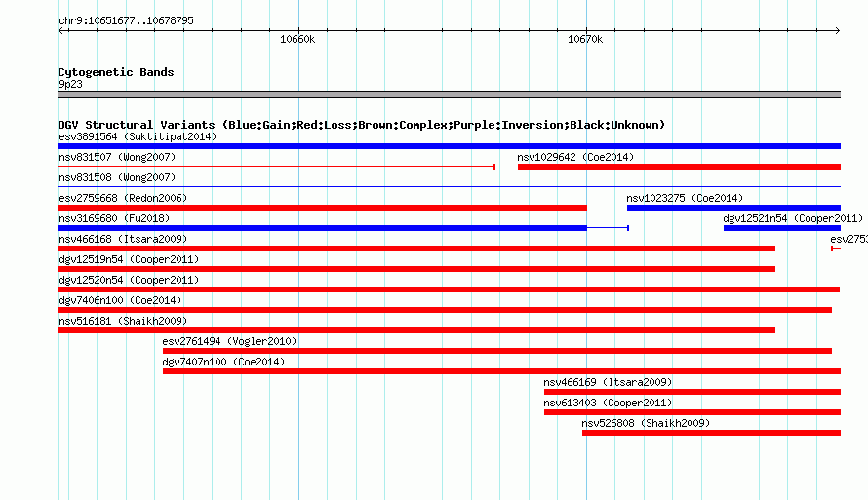Select the red nsv1029642 loss bar

pos(679,167)
